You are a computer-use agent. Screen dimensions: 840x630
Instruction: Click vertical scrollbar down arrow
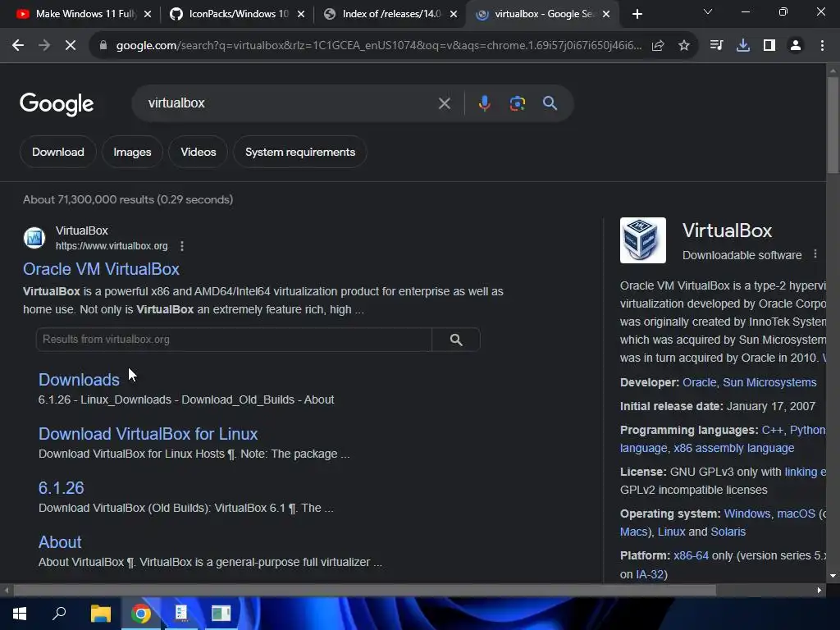click(833, 576)
